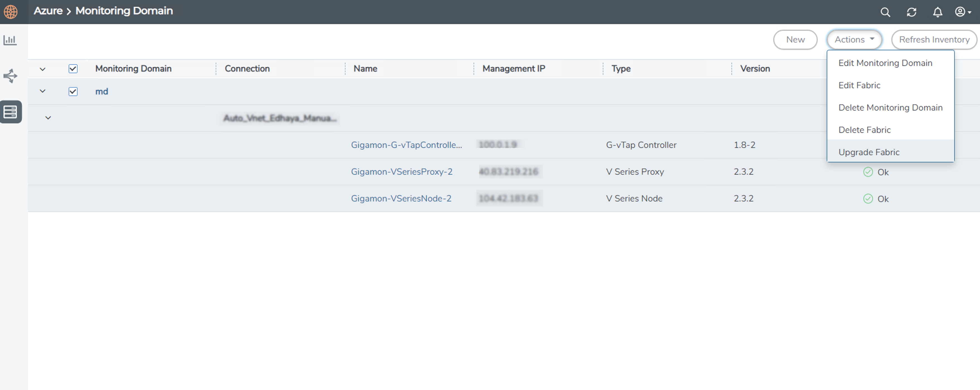Select Upgrade Fabric from Actions menu
This screenshot has height=390, width=980.
[869, 152]
